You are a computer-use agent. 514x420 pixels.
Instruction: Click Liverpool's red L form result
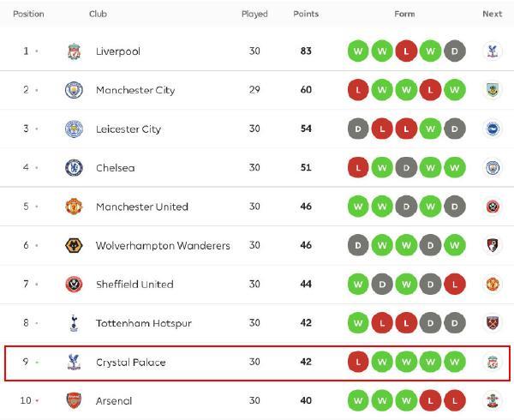point(406,51)
